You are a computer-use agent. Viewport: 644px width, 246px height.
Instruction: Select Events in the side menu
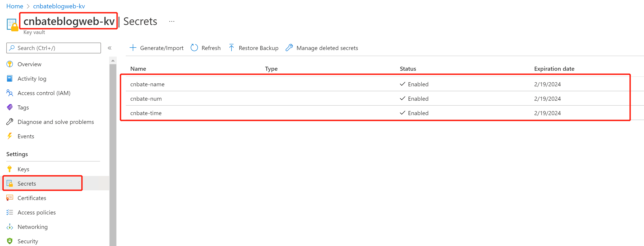tap(26, 136)
